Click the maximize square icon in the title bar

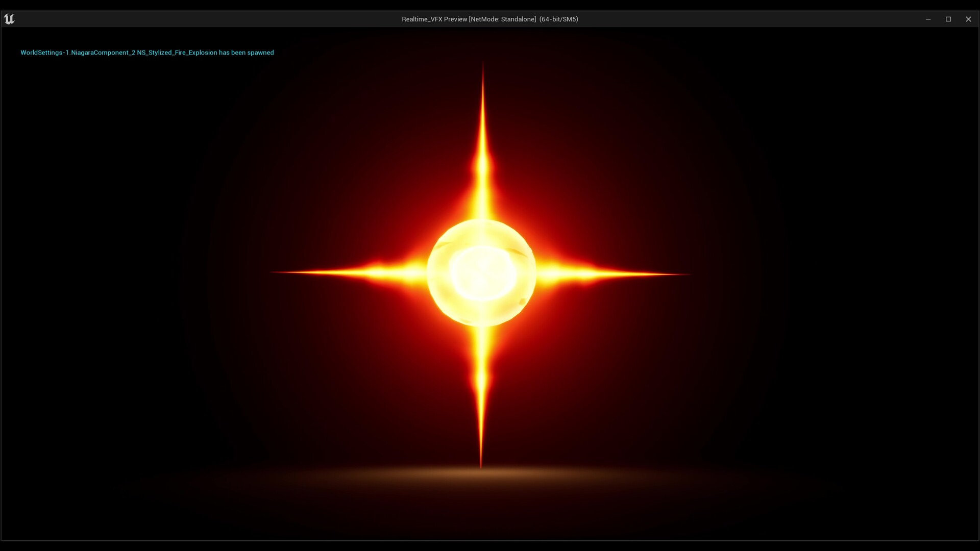pos(948,19)
